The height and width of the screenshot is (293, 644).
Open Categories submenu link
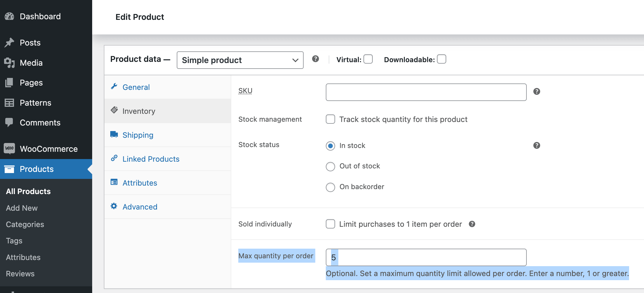tap(25, 224)
